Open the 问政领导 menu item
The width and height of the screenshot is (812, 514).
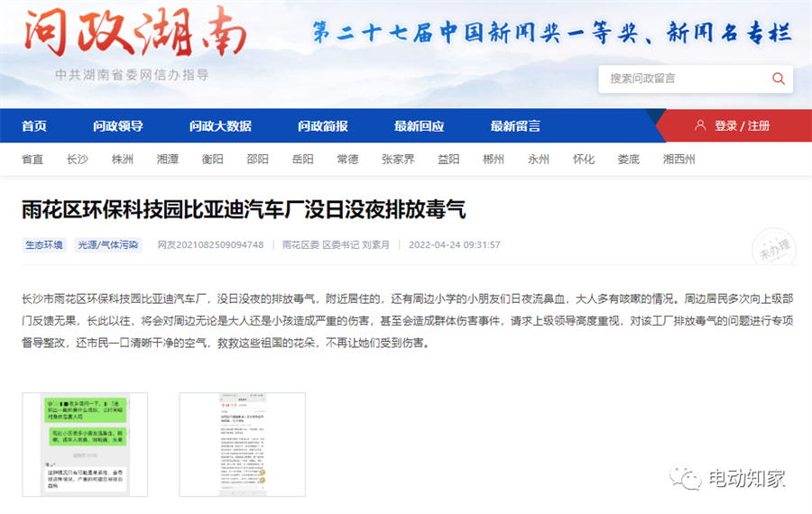point(118,125)
